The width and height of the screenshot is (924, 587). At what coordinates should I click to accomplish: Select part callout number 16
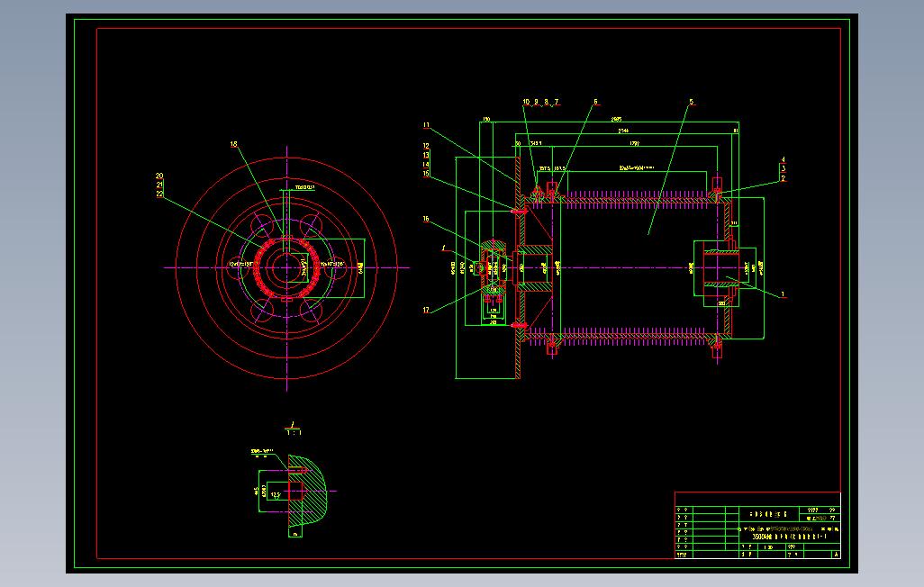tap(426, 219)
